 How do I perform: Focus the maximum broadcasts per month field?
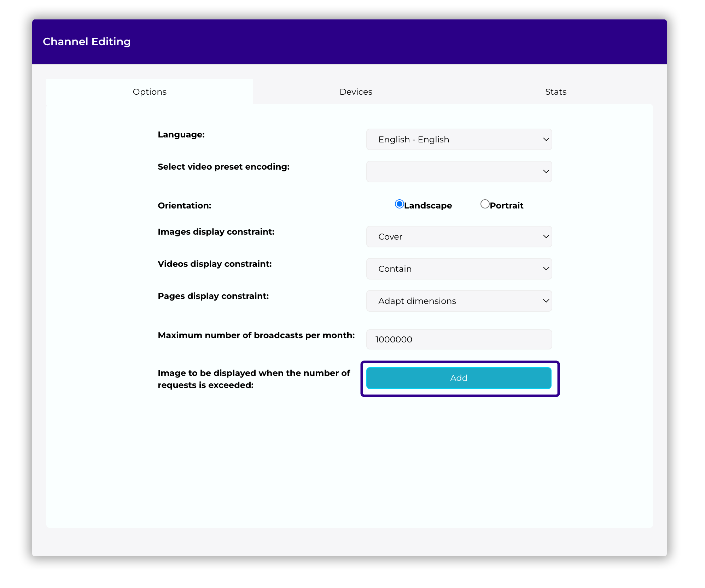click(x=459, y=340)
